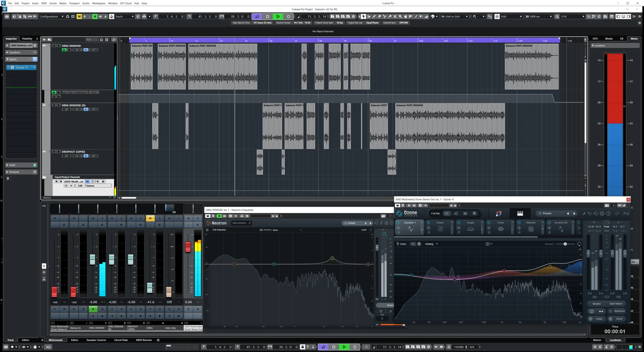Select the Split tool in the toolbar
The height and width of the screenshot is (352, 644).
(x=385, y=16)
